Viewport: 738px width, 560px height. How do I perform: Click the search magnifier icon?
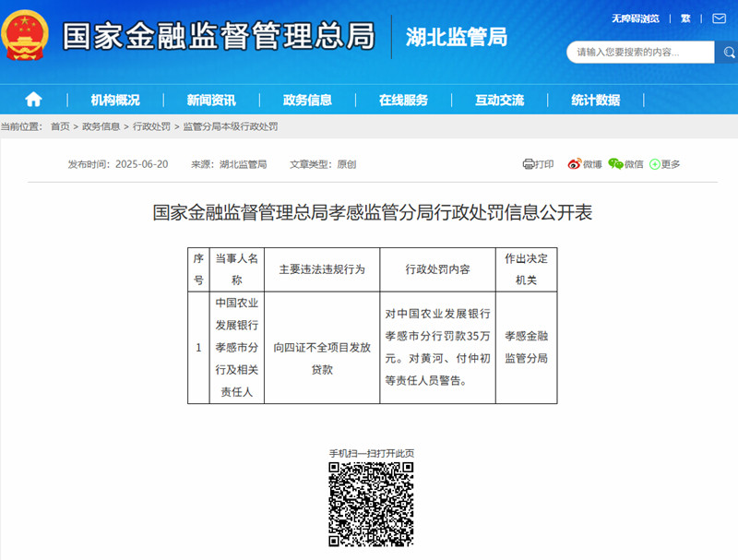729,53
